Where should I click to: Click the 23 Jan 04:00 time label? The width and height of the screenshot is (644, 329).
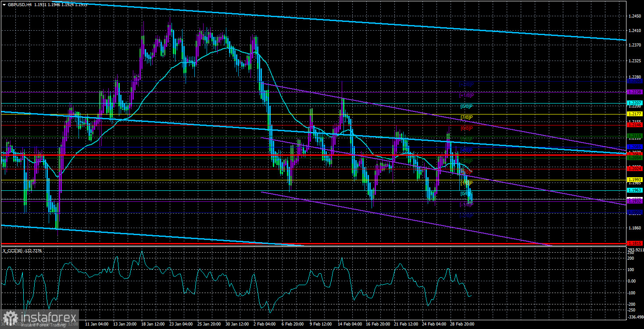coord(181,325)
